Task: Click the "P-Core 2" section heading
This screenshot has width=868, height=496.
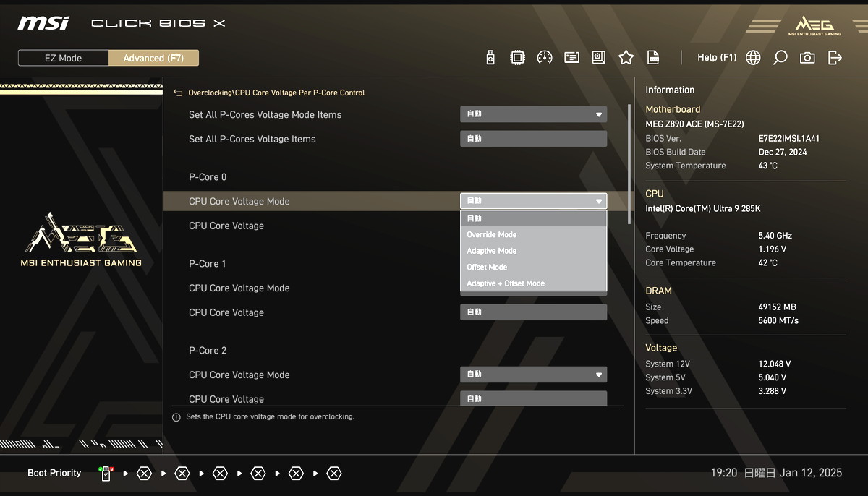Action: 208,351
